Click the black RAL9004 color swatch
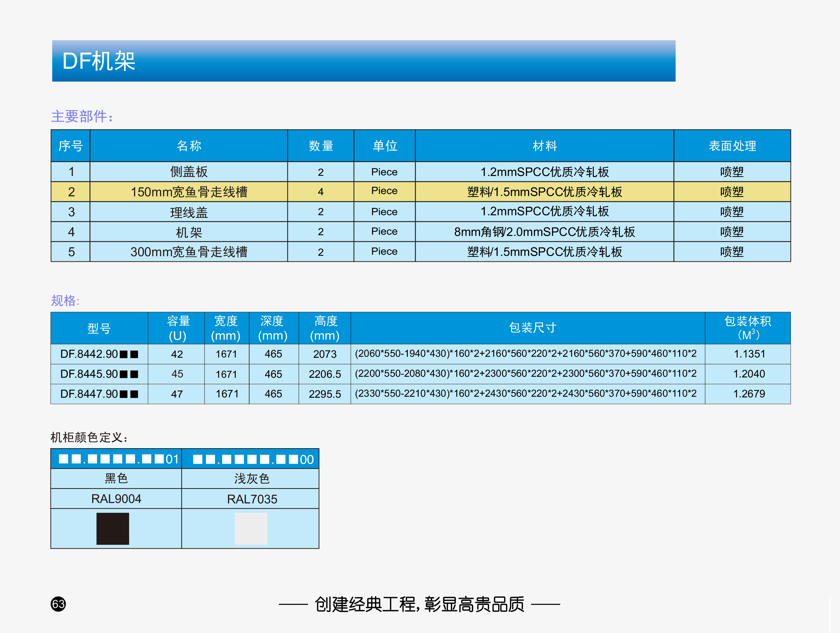This screenshot has height=633, width=840. tap(113, 529)
